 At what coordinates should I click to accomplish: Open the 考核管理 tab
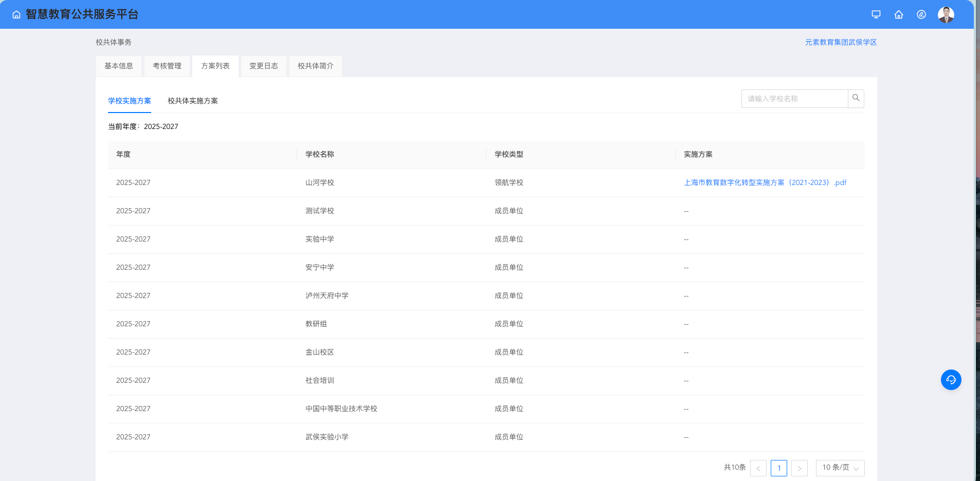click(x=167, y=66)
